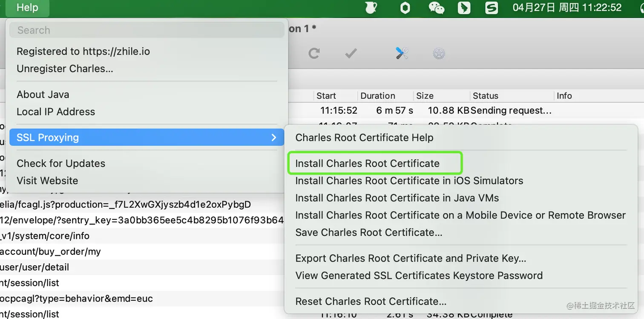This screenshot has width=644, height=319.
Task: Select the user/user/detail request row
Action: [142, 268]
